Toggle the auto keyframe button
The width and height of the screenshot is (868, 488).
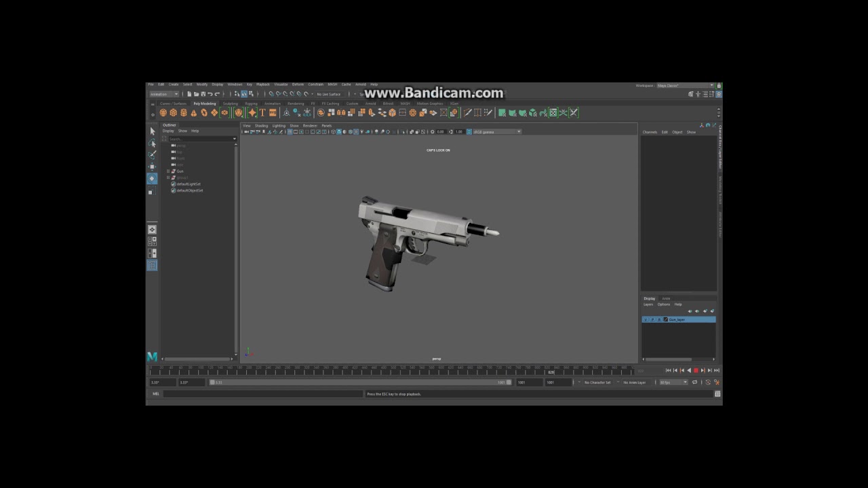[x=708, y=382]
